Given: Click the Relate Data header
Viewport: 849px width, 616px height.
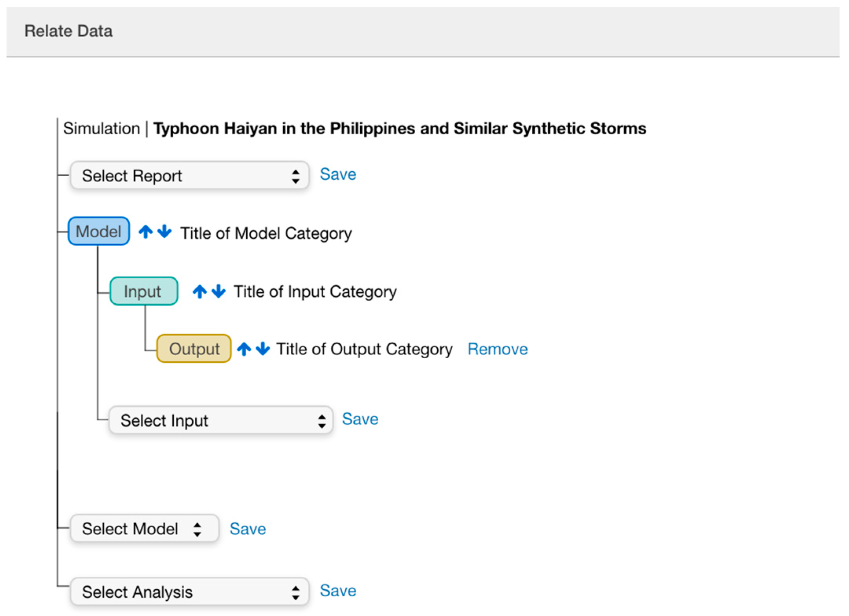Looking at the screenshot, I should 68,31.
